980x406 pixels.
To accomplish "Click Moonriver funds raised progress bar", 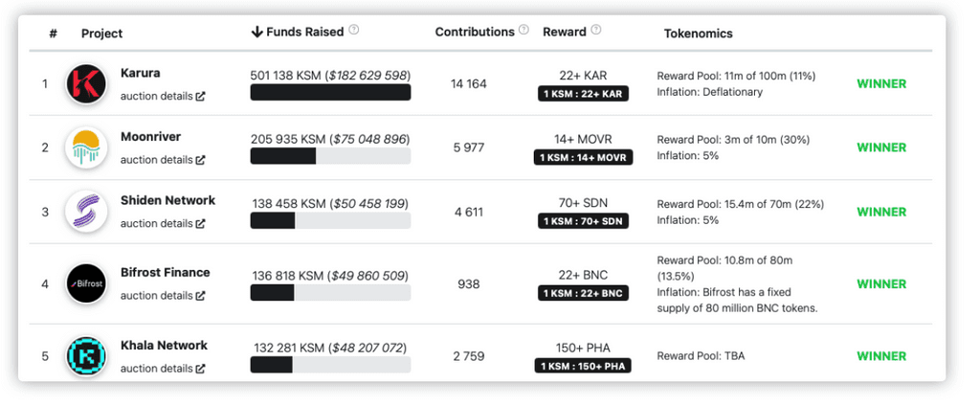I will coord(330,156).
